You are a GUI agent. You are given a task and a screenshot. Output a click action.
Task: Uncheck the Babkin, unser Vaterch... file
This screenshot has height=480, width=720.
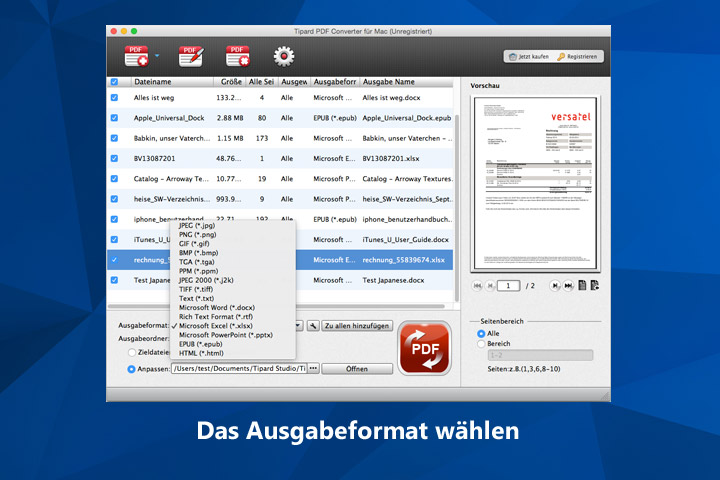[114, 138]
